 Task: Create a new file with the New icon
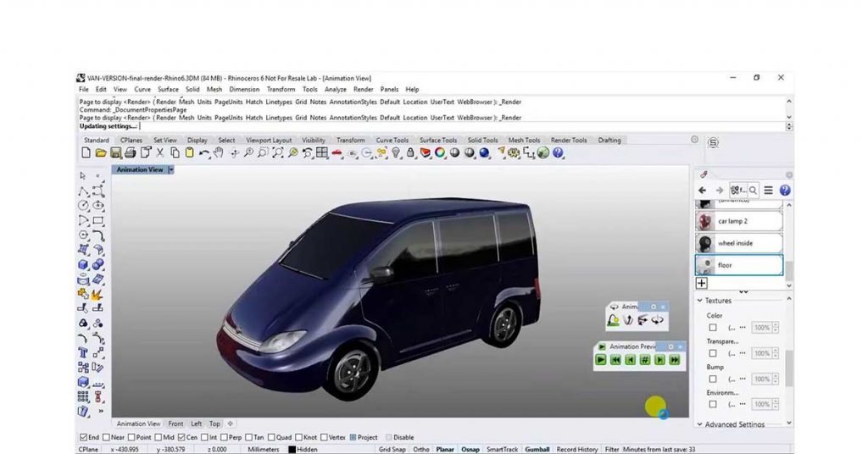[x=86, y=152]
